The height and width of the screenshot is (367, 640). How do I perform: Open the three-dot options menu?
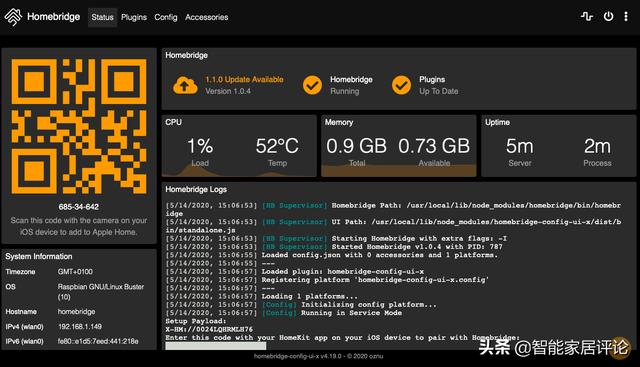[626, 16]
